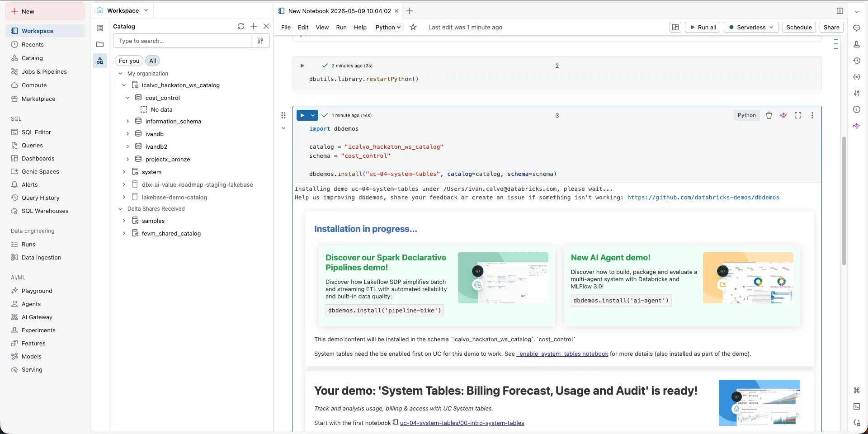Open the dbdemos GitHub link
The image size is (868, 434).
click(x=703, y=198)
